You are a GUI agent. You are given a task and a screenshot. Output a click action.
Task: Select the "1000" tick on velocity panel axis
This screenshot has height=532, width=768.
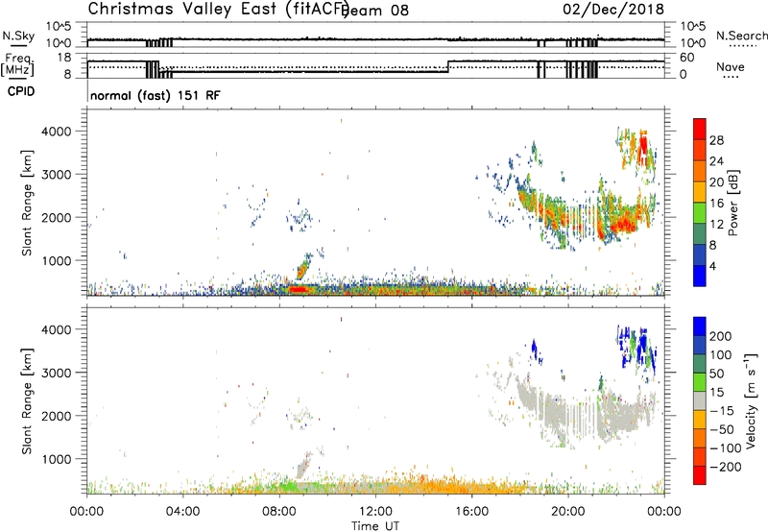tap(57, 459)
